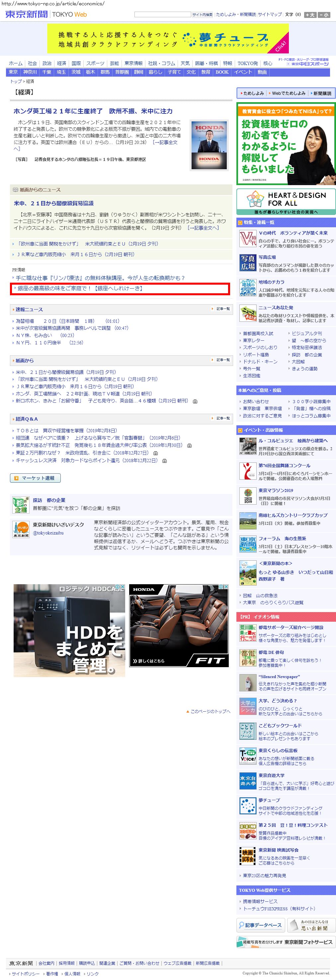Viewport: 336px width, 980px height.
Task: Click the T-Voice 東京くらしの伝言板 icon
Action: pos(248,756)
